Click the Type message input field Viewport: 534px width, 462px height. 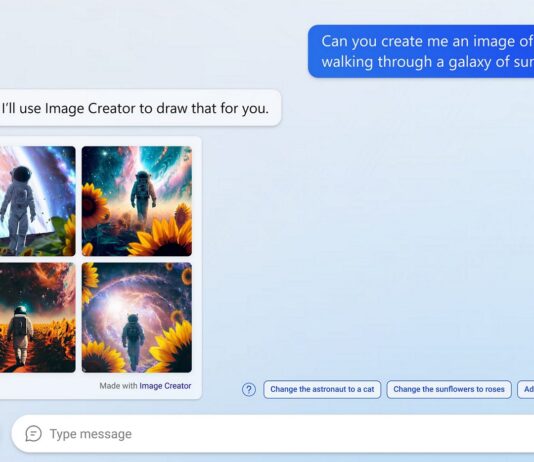[x=272, y=434]
